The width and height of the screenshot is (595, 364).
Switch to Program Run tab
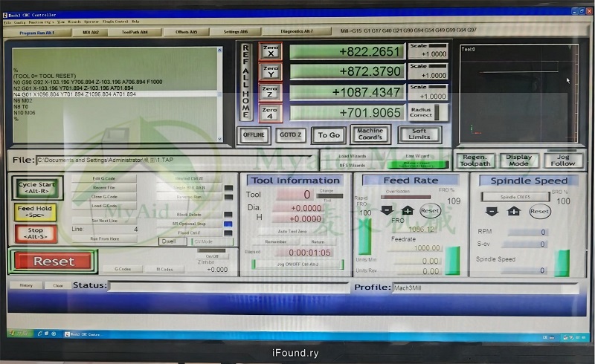click(x=36, y=33)
